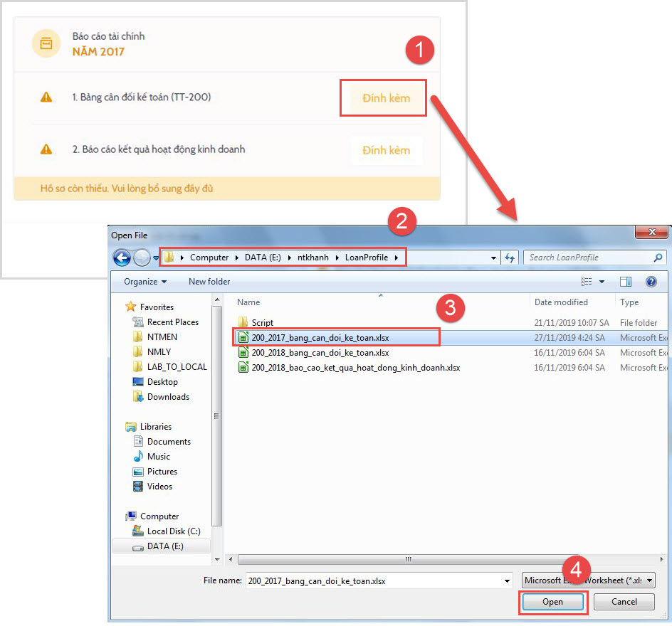Click Đính kèm for Bảng cân đối kế toán

386,98
